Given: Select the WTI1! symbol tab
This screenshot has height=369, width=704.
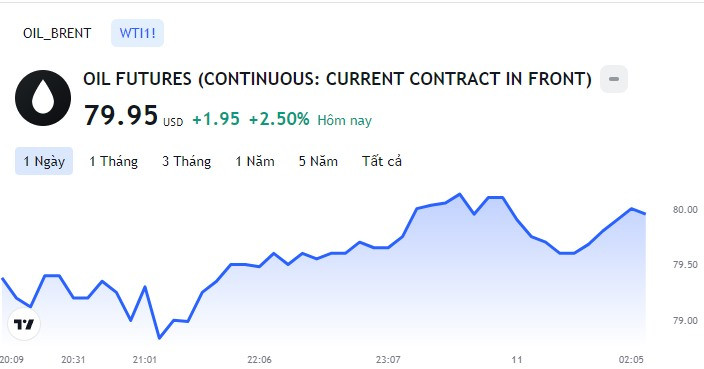Looking at the screenshot, I should coord(137,33).
